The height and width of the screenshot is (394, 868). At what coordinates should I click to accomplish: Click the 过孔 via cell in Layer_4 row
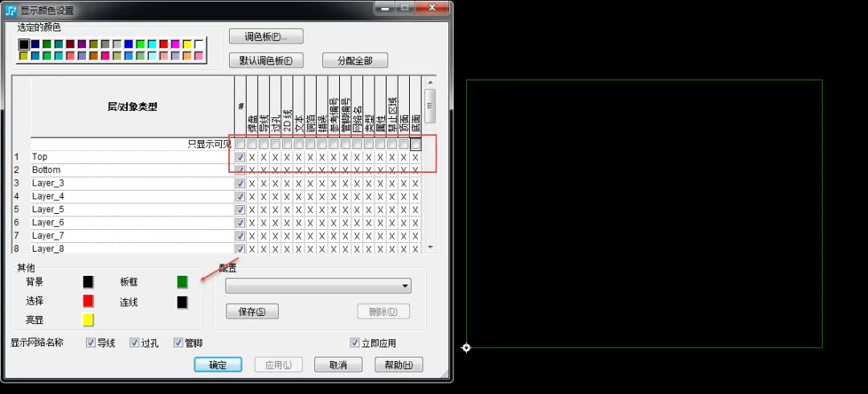point(275,197)
